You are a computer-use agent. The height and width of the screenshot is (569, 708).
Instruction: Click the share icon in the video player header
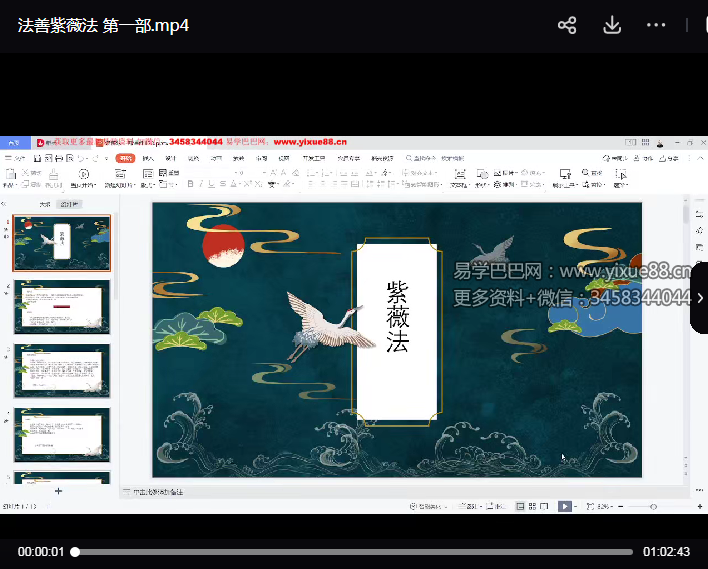(567, 25)
